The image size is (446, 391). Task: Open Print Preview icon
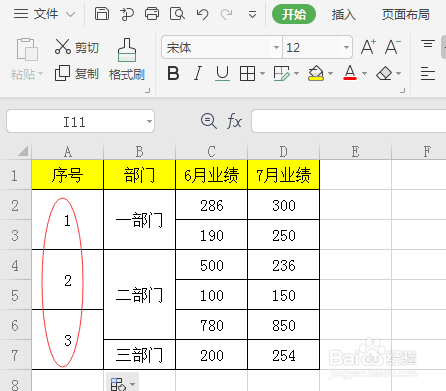click(x=177, y=14)
